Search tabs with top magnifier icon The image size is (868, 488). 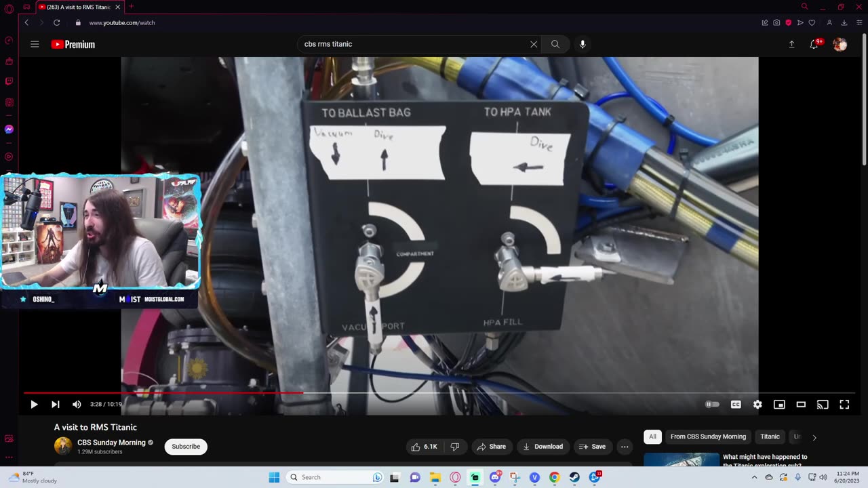(804, 7)
